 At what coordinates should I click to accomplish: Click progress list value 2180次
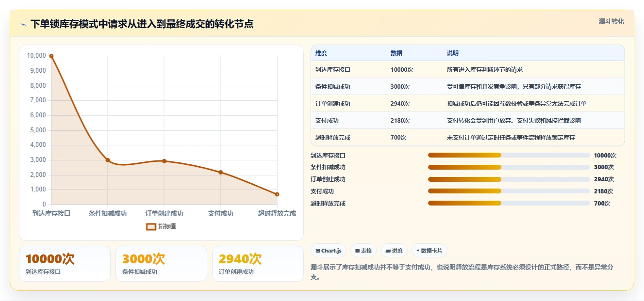pyautogui.click(x=604, y=191)
